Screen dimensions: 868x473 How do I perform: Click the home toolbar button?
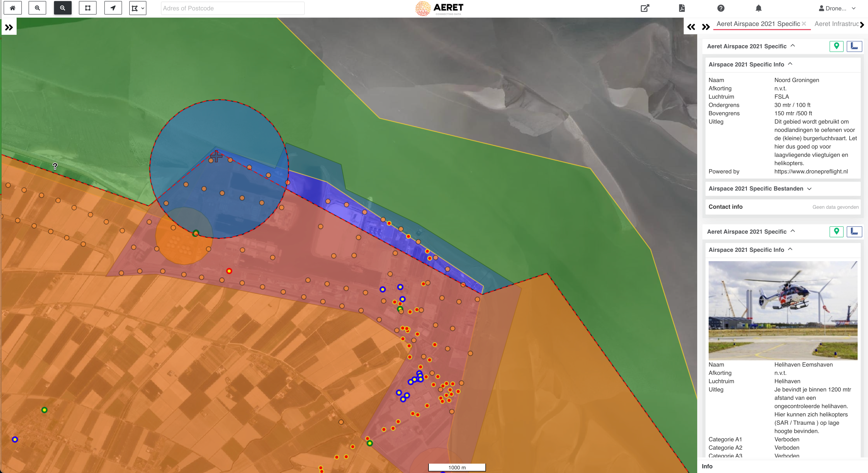point(12,8)
